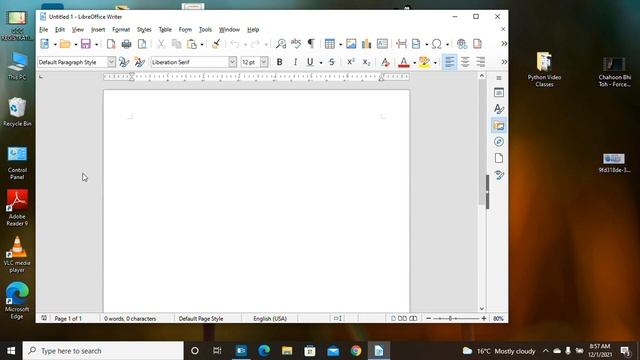Click the zoom slider handle
The width and height of the screenshot is (640, 360).
pos(450,318)
